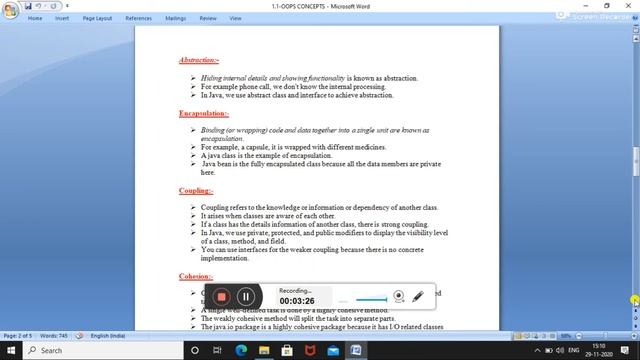Redo the last action
The height and width of the screenshot is (360, 640).
pyautogui.click(x=53, y=6)
